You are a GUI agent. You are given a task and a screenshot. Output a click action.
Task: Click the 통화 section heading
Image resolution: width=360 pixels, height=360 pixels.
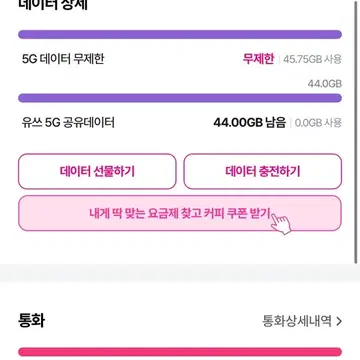(31, 320)
